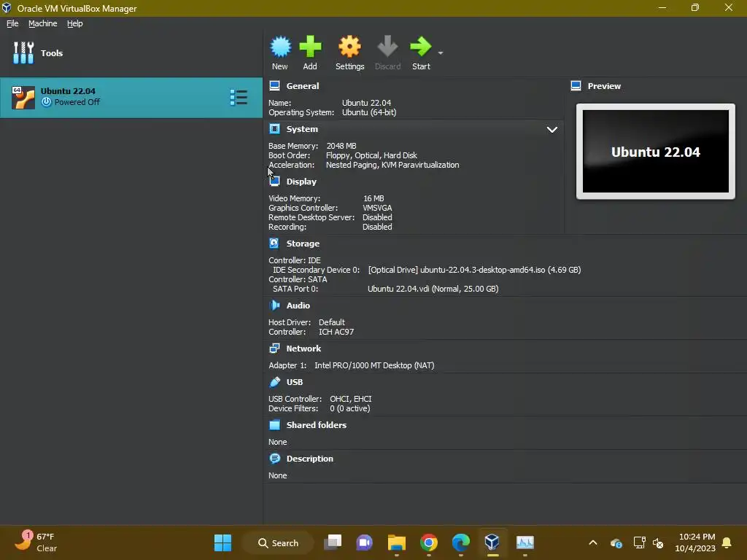The height and width of the screenshot is (560, 747).
Task: Click the Preview heading label
Action: pos(604,86)
